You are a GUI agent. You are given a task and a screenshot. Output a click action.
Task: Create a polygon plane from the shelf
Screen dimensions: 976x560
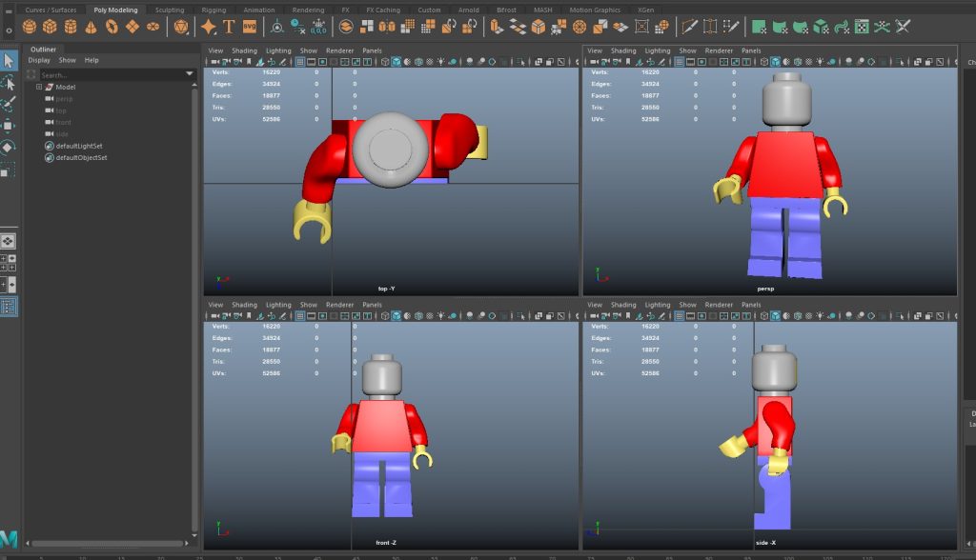(x=132, y=27)
